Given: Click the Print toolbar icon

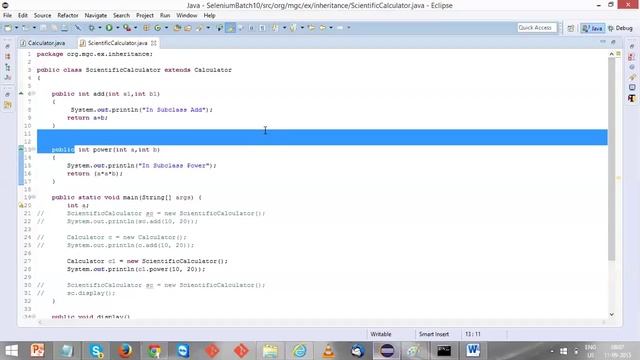Looking at the screenshot, I should [x=64, y=28].
